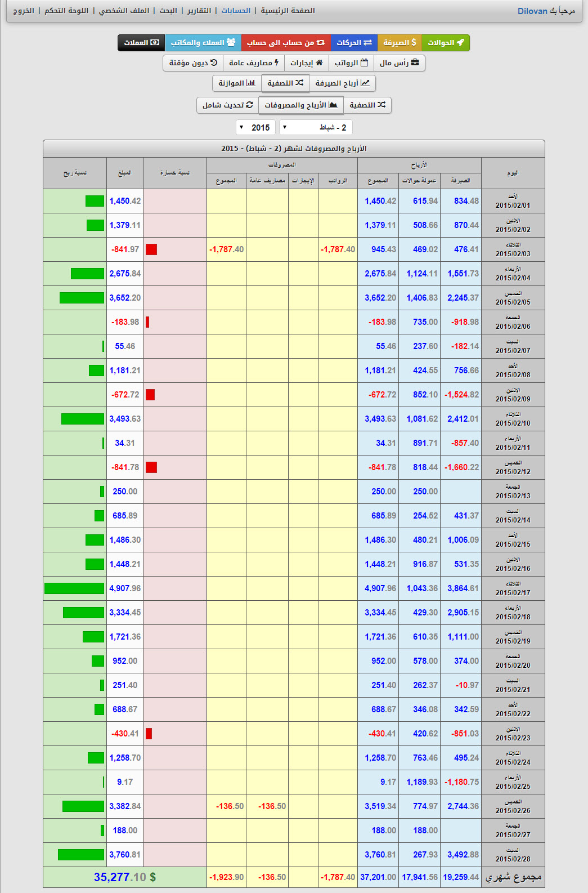Open the month dropdown showing 2 - شباط
Viewport: 588px width, 893px height.
316,128
